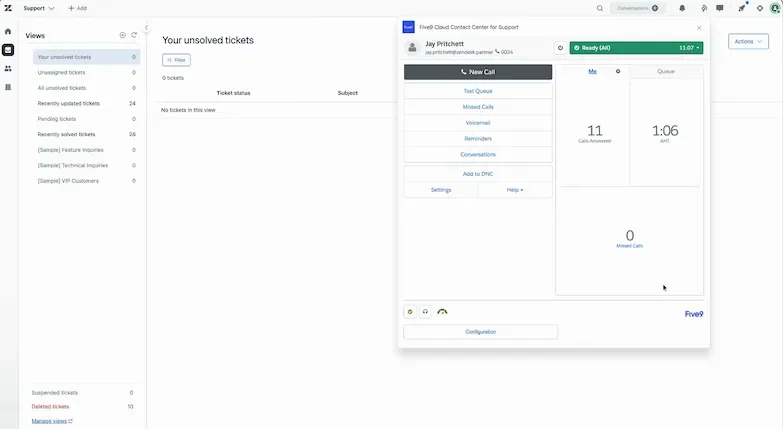Select [Sample] VIP Customers view

(86, 181)
